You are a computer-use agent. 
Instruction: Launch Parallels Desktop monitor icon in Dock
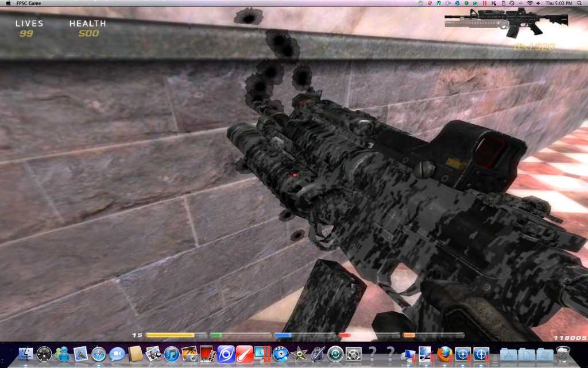262,354
